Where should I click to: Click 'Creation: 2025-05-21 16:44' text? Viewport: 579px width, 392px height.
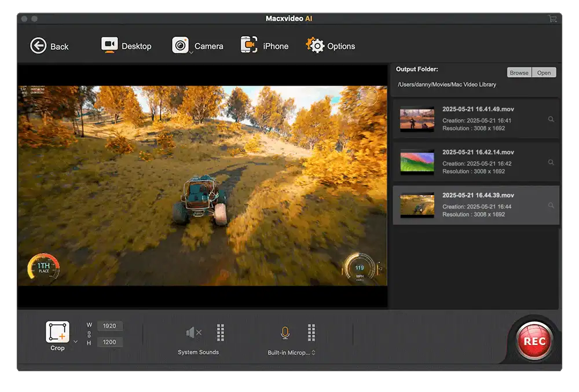pyautogui.click(x=477, y=207)
